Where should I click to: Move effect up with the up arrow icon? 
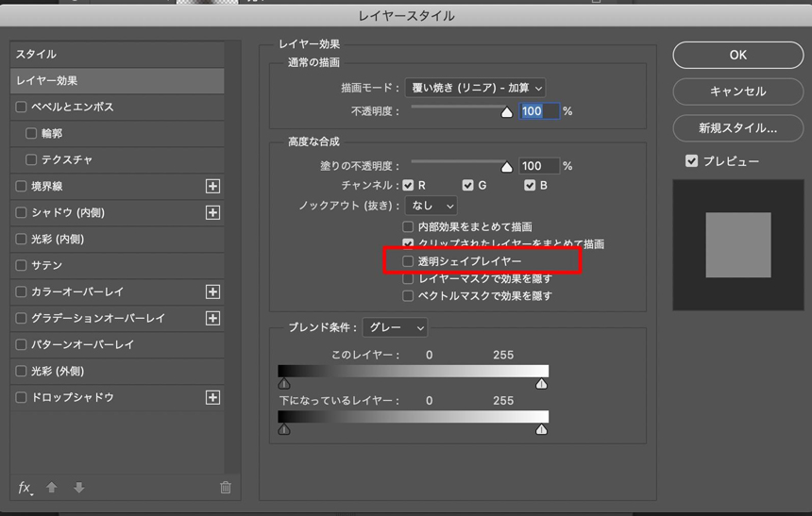click(x=51, y=487)
